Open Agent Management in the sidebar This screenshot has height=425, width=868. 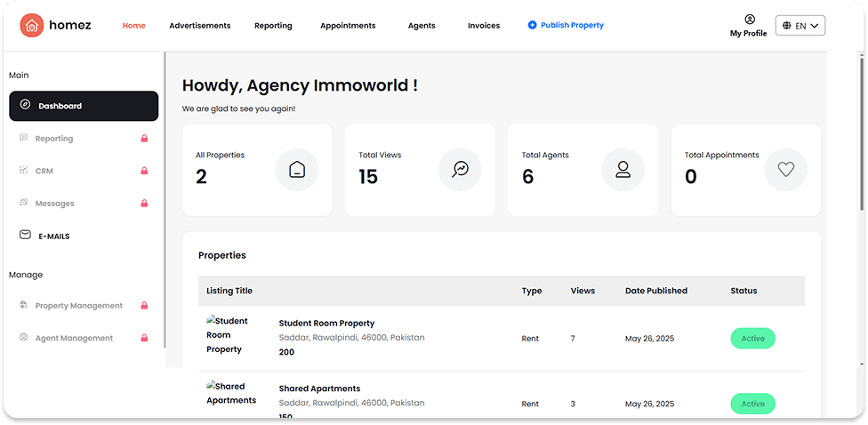74,338
